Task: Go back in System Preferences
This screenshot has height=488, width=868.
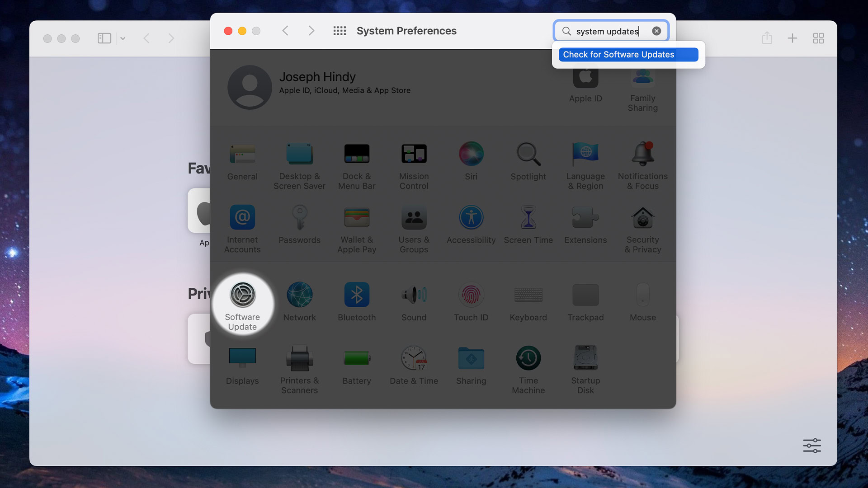Action: click(285, 31)
